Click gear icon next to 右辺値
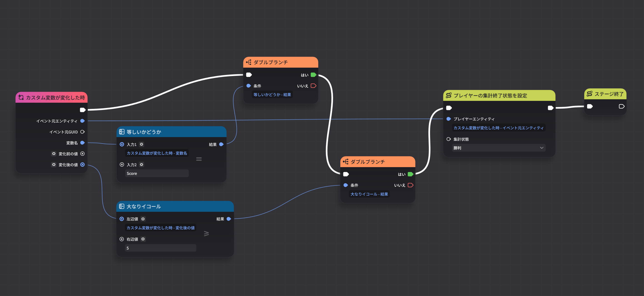Screen dimensions: 644x296 point(143,239)
